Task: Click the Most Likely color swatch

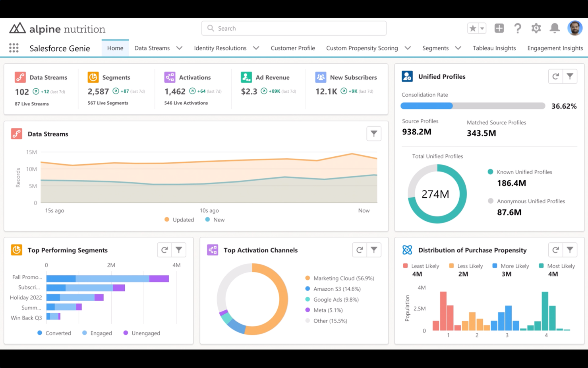Action: 541,266
